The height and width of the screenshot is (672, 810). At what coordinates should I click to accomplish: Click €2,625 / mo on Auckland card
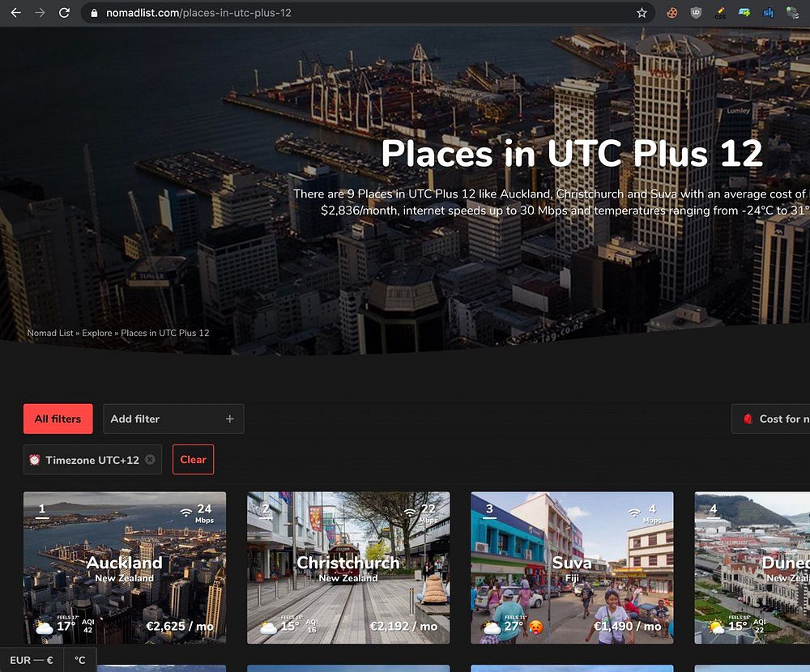point(180,627)
